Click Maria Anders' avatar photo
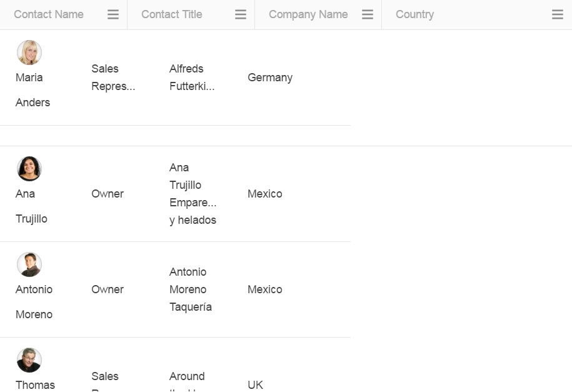Image resolution: width=572 pixels, height=392 pixels. (x=29, y=53)
